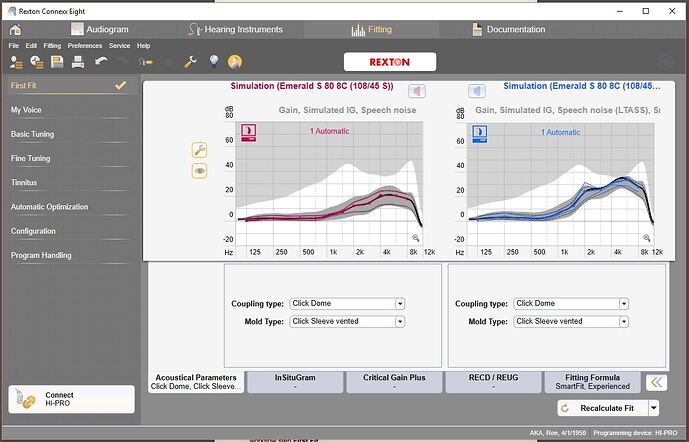Toggle the eye view icon beside chart
The width and height of the screenshot is (689, 442).
pyautogui.click(x=199, y=171)
